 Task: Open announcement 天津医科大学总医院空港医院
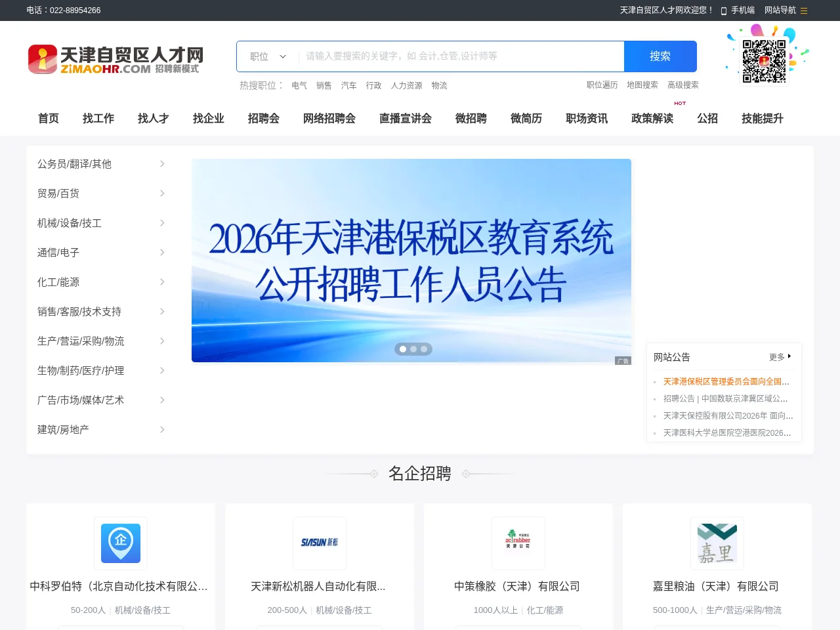coord(727,433)
